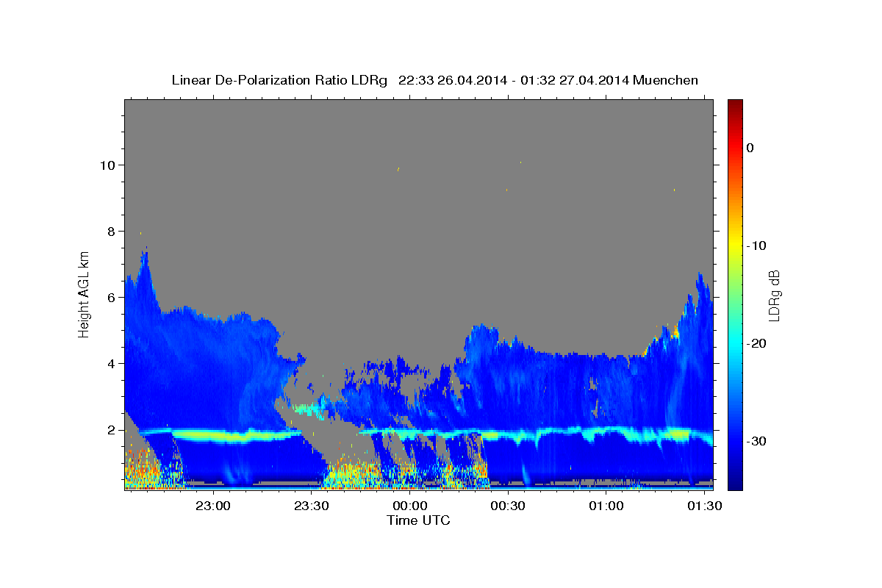Click the '01:30' time axis label
Image resolution: width=882 pixels, height=588 pixels.
tap(703, 506)
